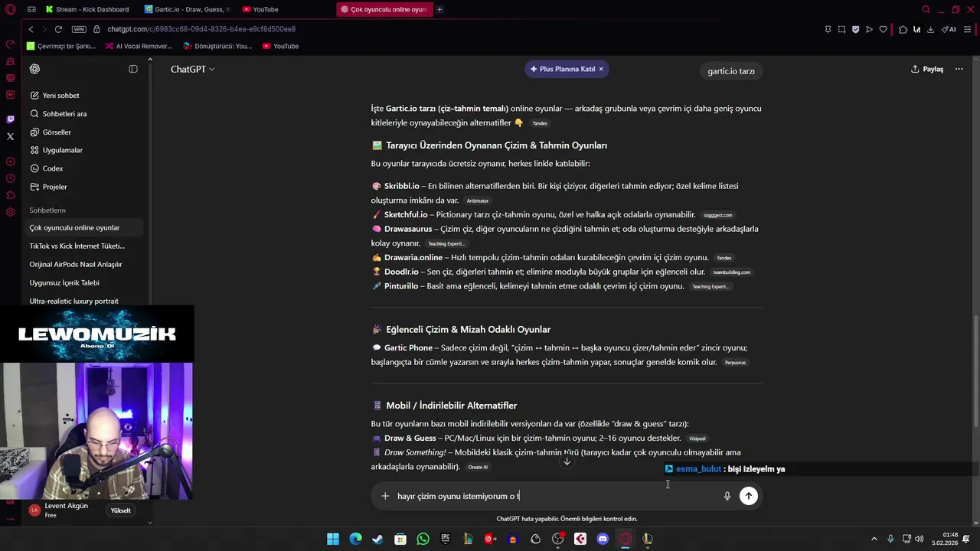Screen dimensions: 980x551
Task: Open the Levent Akgün account menu
Action: (x=65, y=510)
